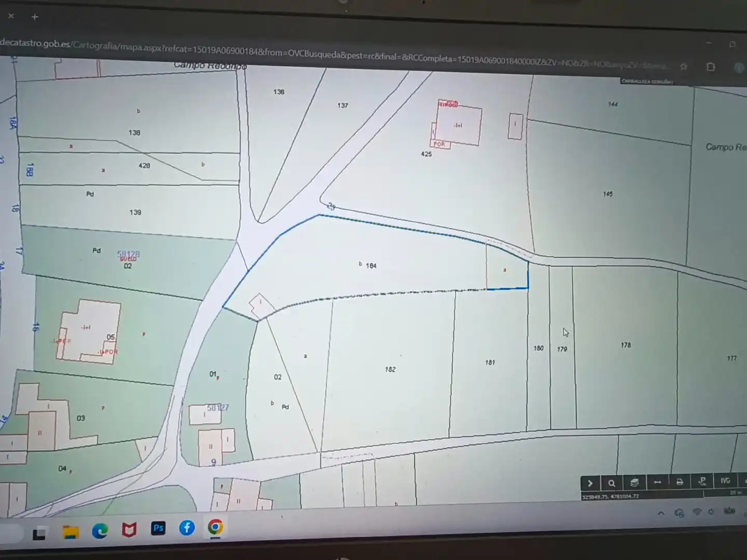Open McAfee from the taskbar
Screen dimensions: 747x560
[x=129, y=529]
